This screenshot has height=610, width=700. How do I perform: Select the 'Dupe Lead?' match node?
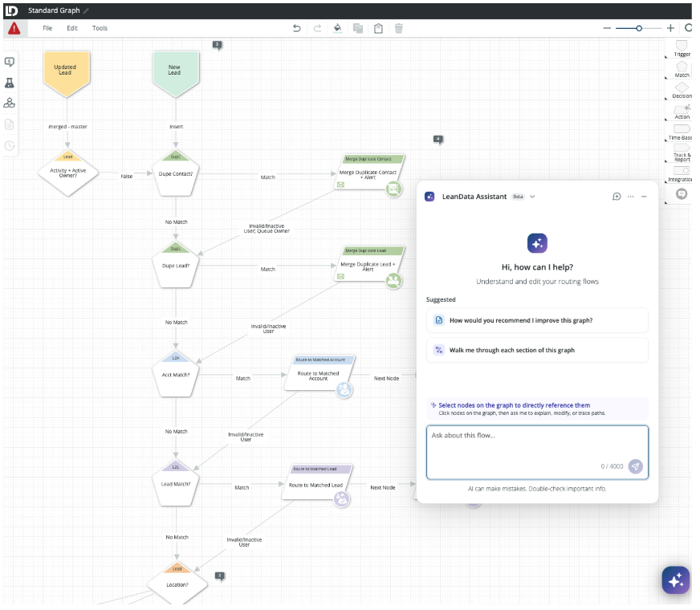coord(176,266)
